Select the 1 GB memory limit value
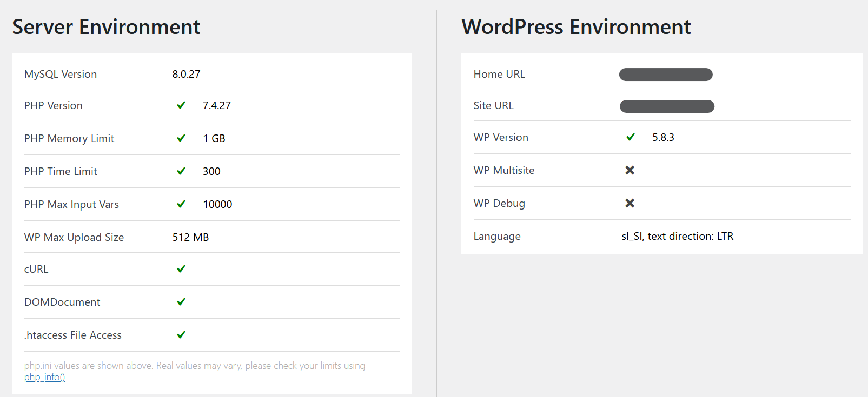This screenshot has width=868, height=397. (214, 138)
